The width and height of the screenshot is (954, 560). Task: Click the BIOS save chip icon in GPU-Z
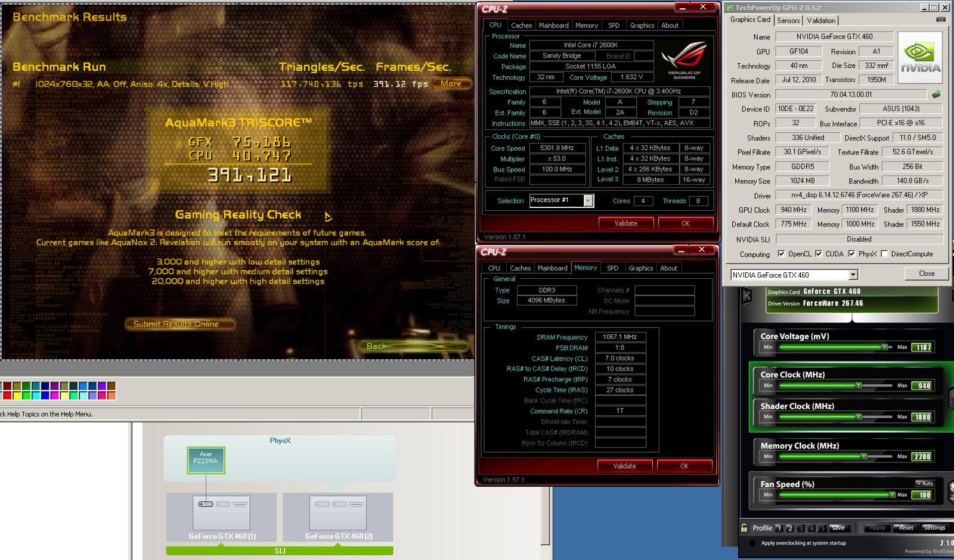coord(936,94)
